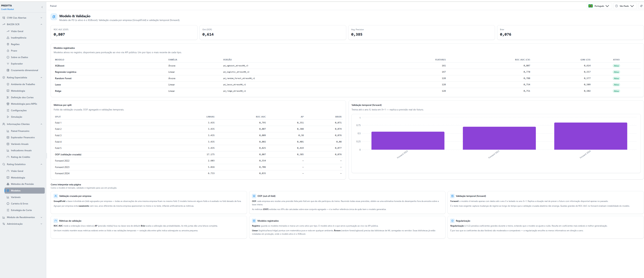
Task: Expand the Módulo de Recebimentos section chevron
Action: click(x=41, y=218)
